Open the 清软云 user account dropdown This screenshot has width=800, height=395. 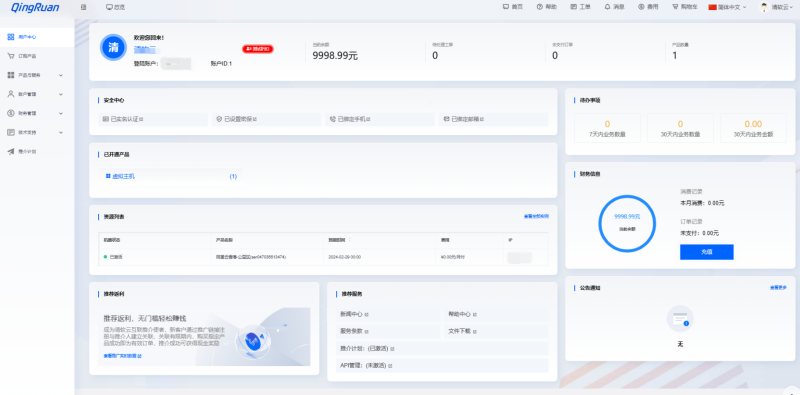tap(781, 7)
